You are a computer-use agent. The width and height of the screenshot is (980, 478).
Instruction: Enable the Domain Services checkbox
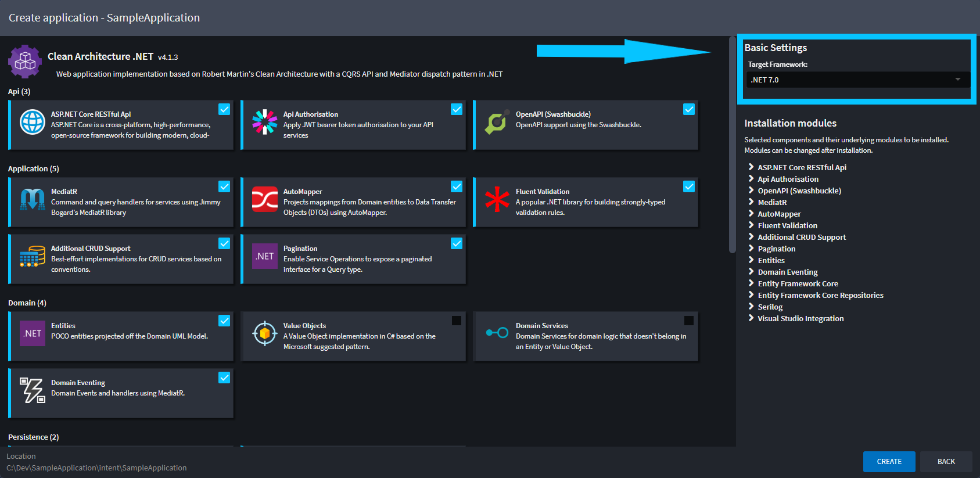(689, 321)
